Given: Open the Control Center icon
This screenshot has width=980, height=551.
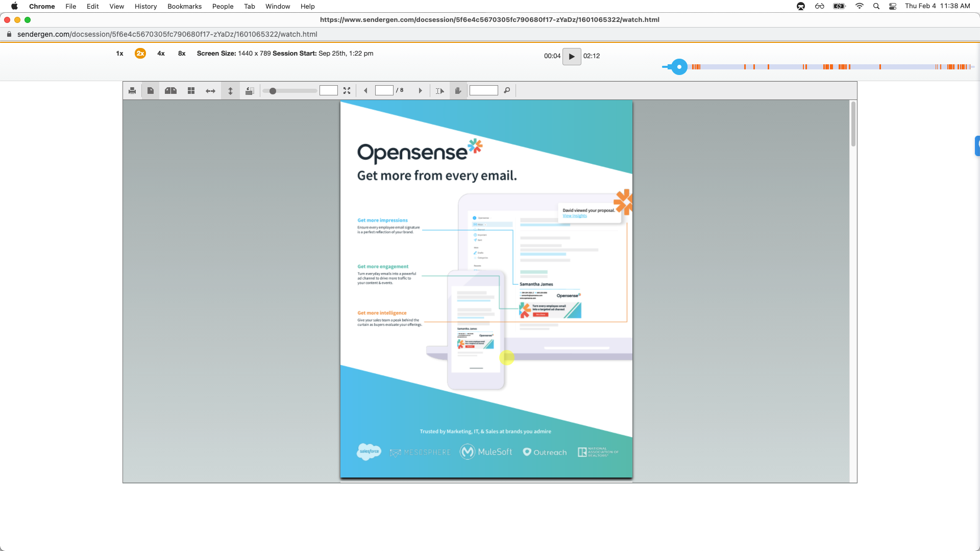Looking at the screenshot, I should tap(893, 6).
